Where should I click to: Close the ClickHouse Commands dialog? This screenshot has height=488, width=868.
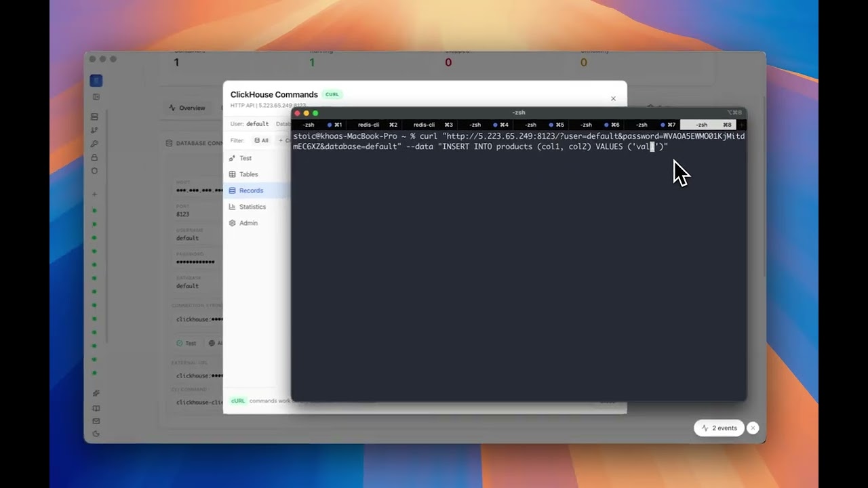pos(613,98)
